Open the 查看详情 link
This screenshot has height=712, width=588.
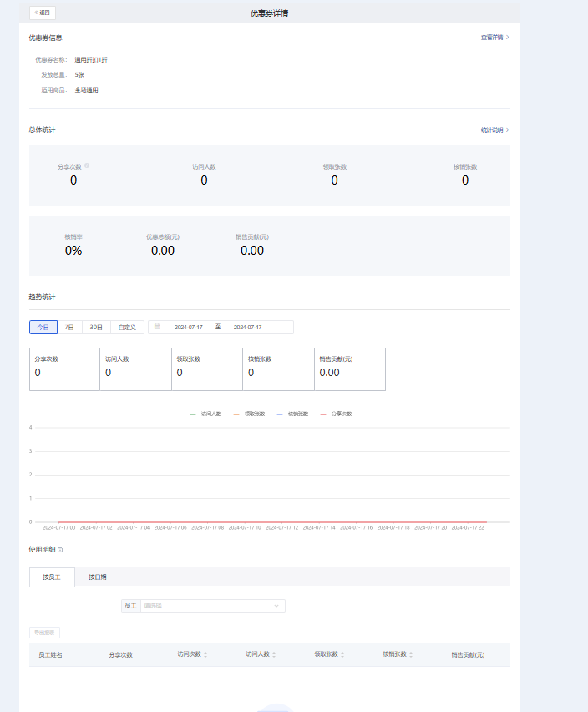point(494,38)
